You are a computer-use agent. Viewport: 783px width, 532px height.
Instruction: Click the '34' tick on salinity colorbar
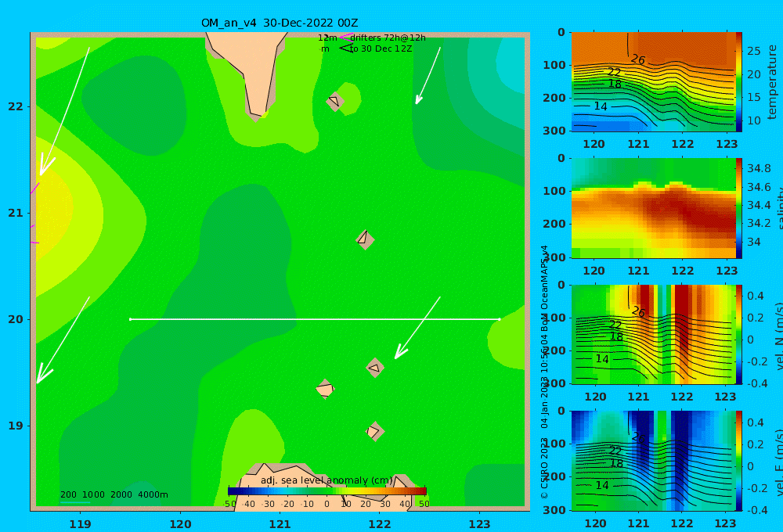(x=754, y=242)
